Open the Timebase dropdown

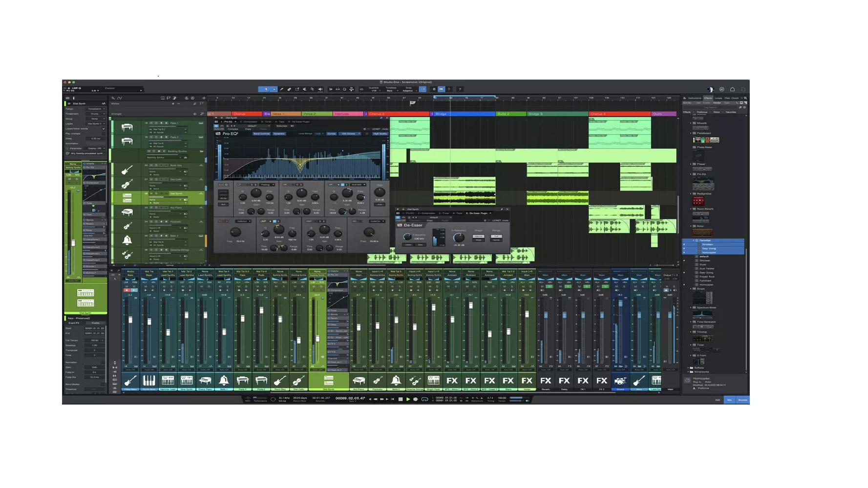tap(392, 89)
